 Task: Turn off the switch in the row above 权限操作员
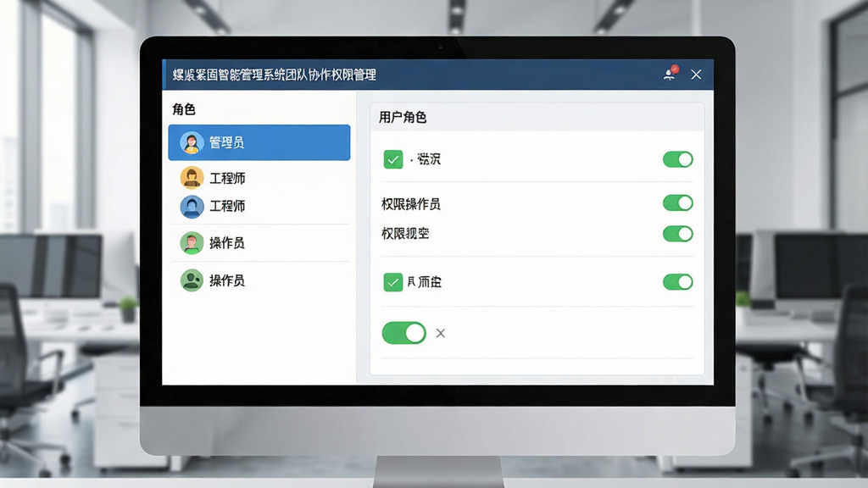coord(677,159)
